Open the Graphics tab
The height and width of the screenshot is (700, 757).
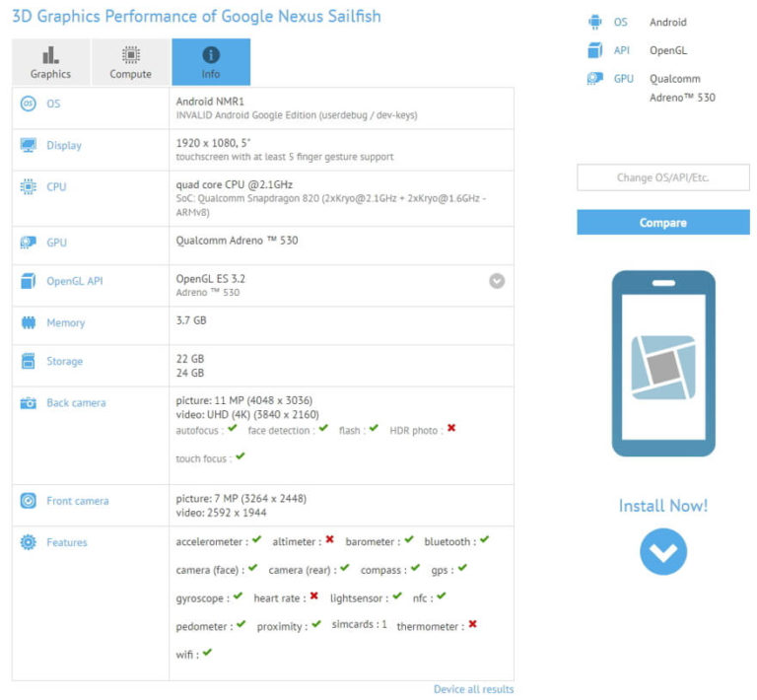[50, 62]
